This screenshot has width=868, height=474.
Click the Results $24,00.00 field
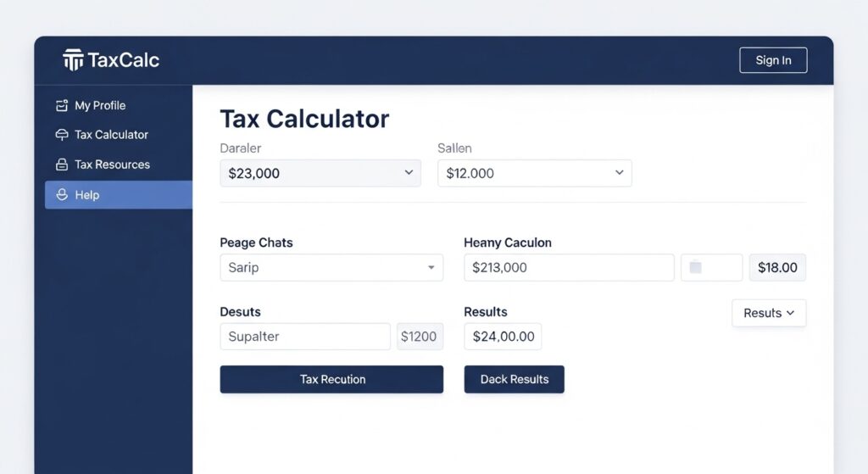point(503,337)
